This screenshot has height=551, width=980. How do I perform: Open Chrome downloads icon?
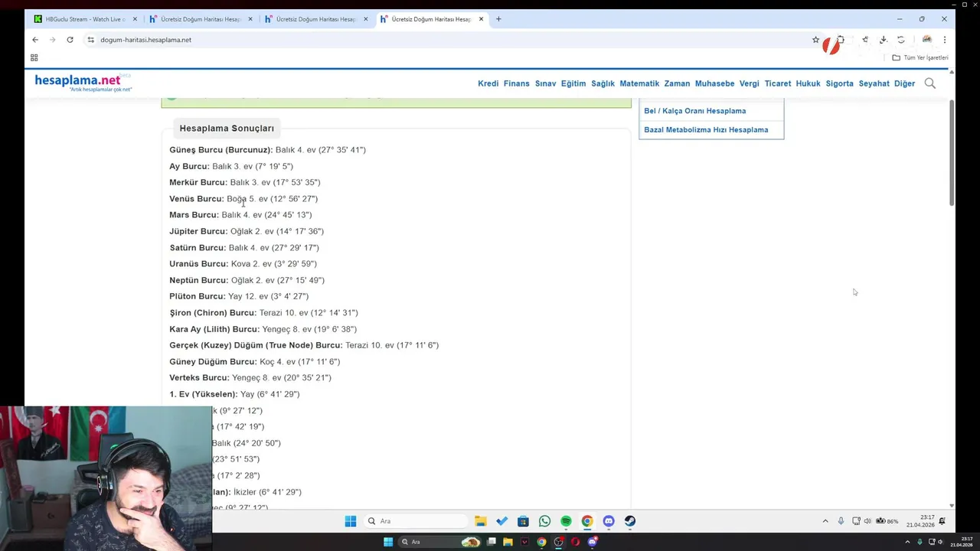[883, 40]
